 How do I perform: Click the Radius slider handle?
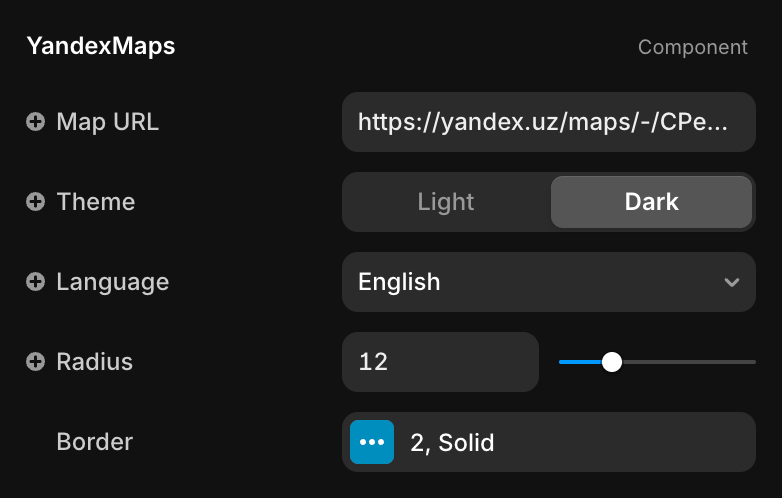point(612,362)
